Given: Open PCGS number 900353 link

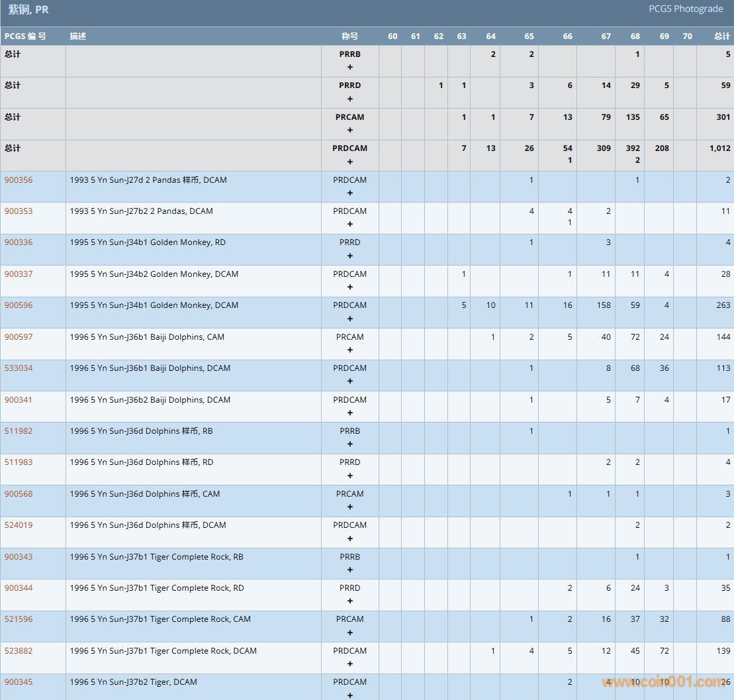Looking at the screenshot, I should click(19, 211).
